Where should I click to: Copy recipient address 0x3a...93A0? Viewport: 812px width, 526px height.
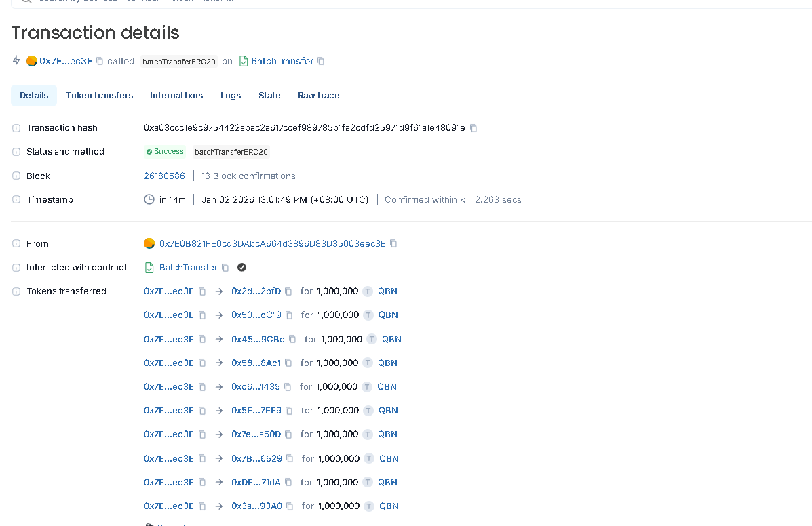(290, 506)
